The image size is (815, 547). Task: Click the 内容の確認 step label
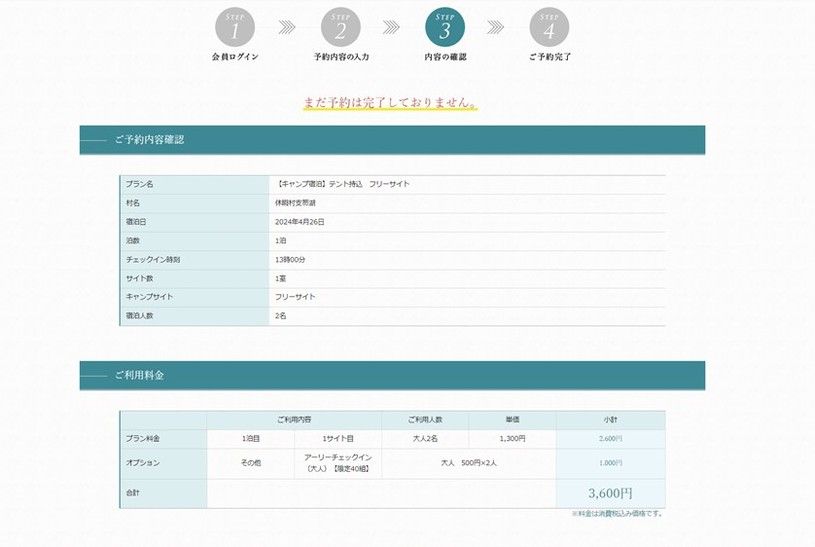(445, 57)
